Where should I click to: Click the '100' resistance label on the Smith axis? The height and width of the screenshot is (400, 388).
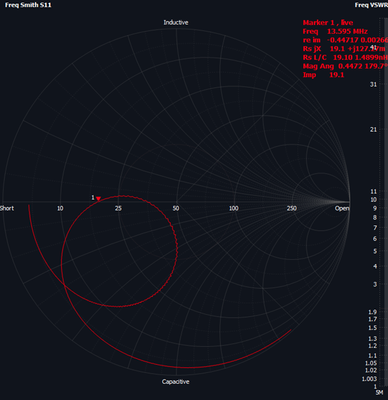[x=234, y=208]
